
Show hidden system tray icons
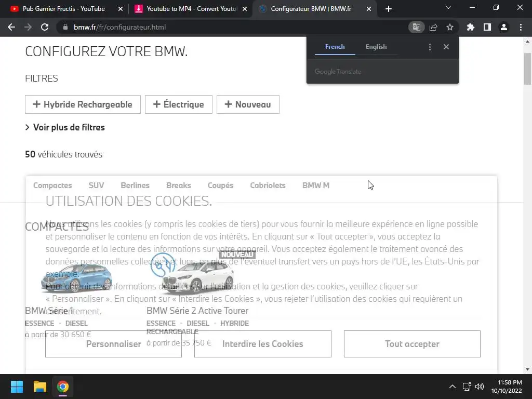[453, 387]
